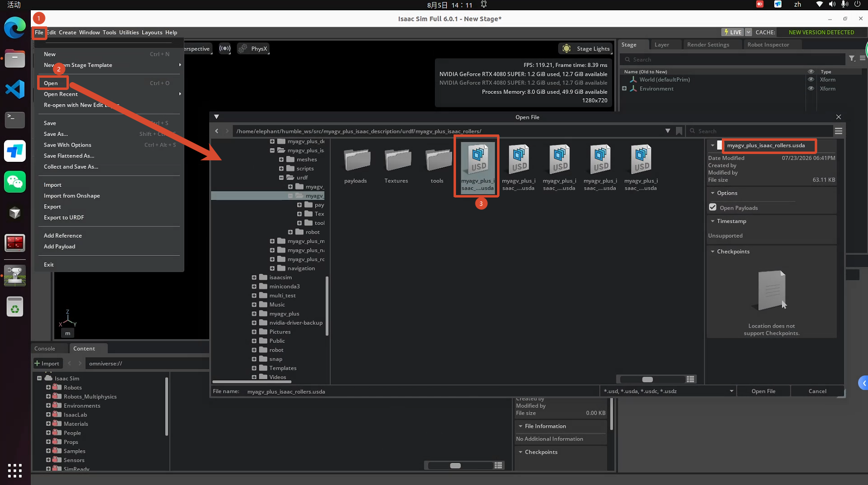Image resolution: width=868 pixels, height=485 pixels.
Task: Switch to the Render Settings tab
Action: 708,44
